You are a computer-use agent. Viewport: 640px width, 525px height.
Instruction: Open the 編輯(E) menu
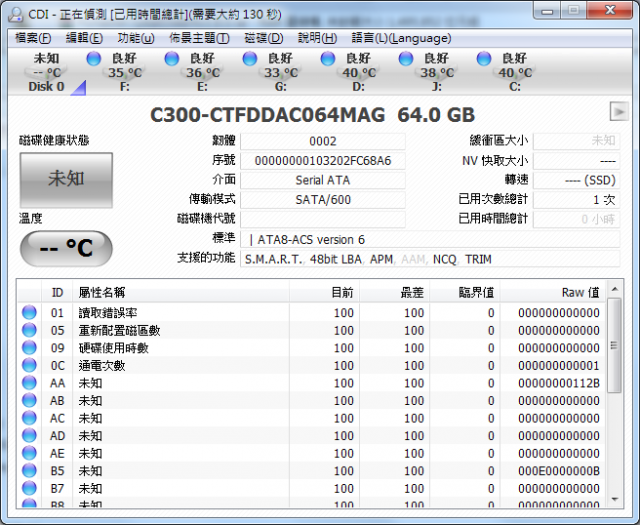(x=84, y=38)
